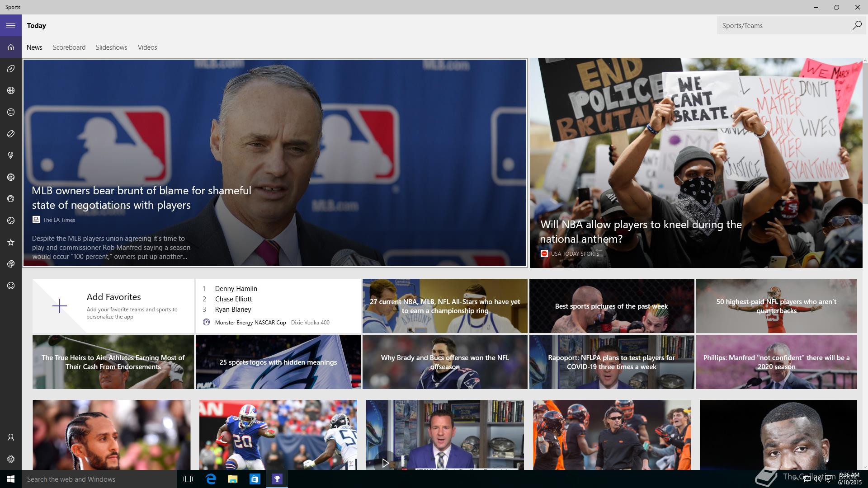Open Why Brady and Bucs offense tile
Screen dimensions: 868x488
click(x=445, y=362)
